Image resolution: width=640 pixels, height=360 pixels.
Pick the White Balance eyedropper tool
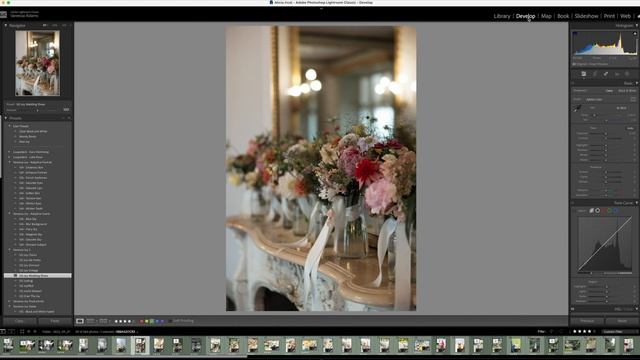(577, 109)
